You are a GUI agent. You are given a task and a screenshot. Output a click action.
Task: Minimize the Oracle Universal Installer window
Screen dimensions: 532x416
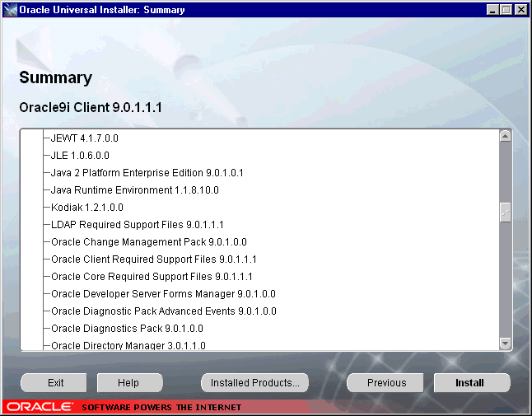(x=492, y=10)
